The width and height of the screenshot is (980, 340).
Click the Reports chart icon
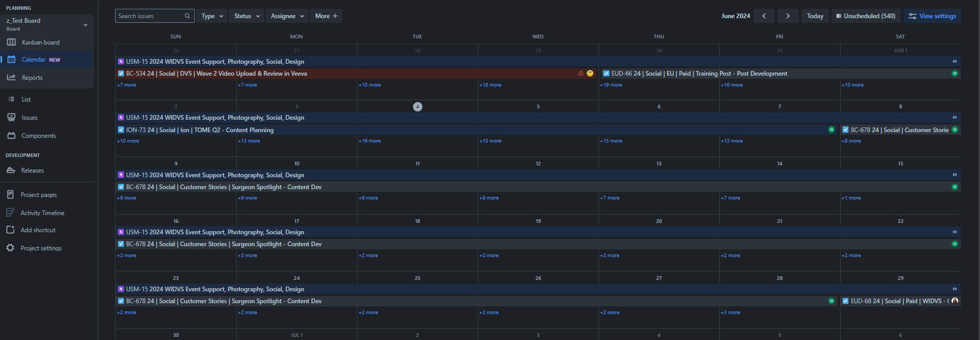11,78
